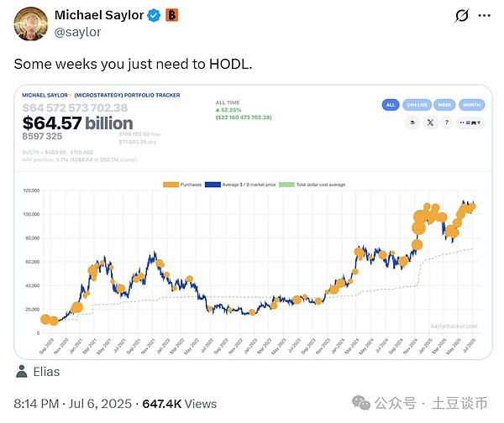
Task: Switch to the WEEK tab
Action: (444, 105)
